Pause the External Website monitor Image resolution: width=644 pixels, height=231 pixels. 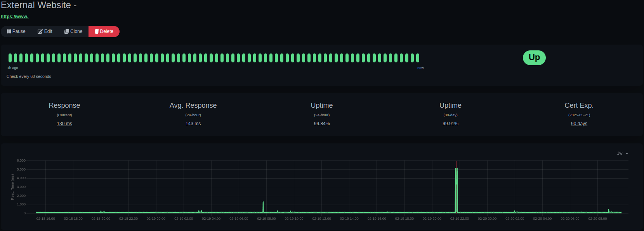(x=16, y=31)
